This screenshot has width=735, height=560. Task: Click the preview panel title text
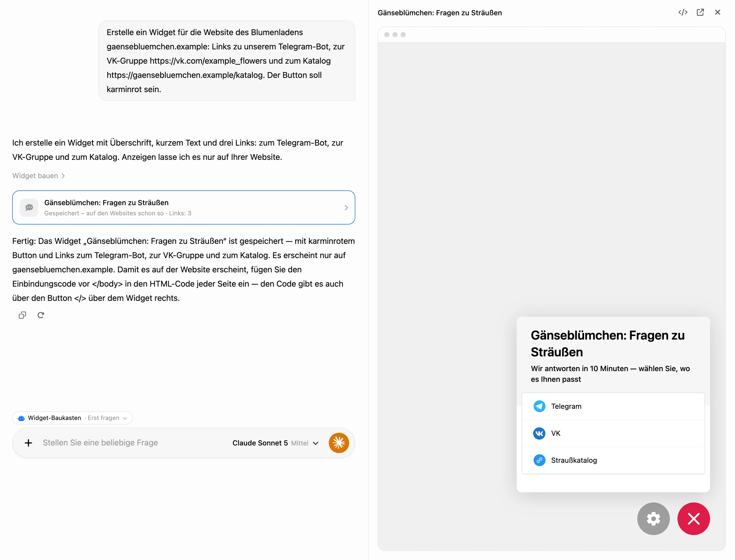440,13
